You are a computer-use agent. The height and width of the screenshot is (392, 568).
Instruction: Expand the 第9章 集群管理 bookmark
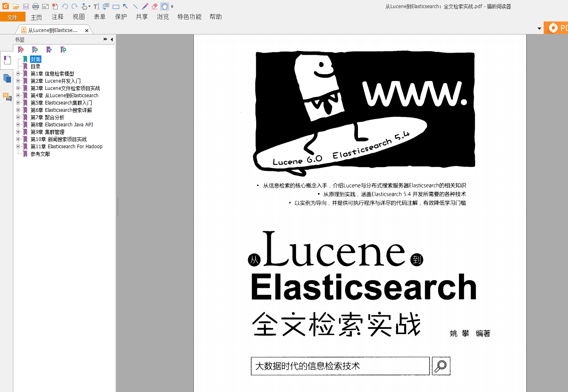[x=18, y=132]
